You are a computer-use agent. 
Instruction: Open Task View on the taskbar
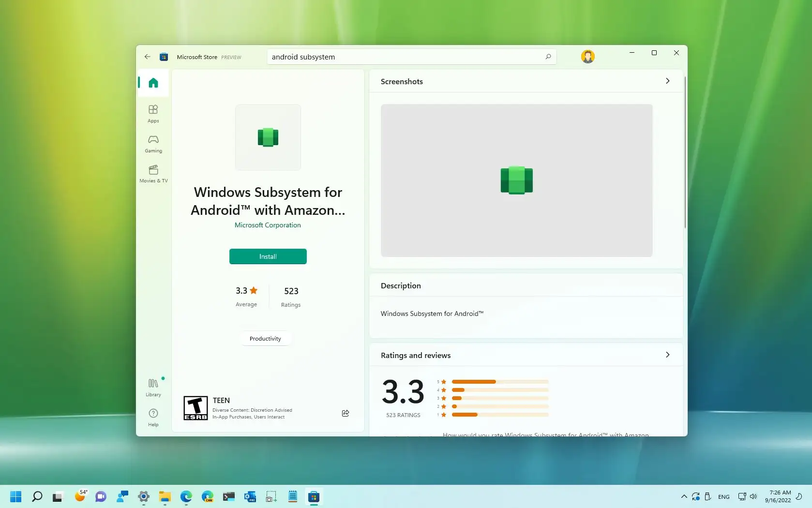click(58, 496)
